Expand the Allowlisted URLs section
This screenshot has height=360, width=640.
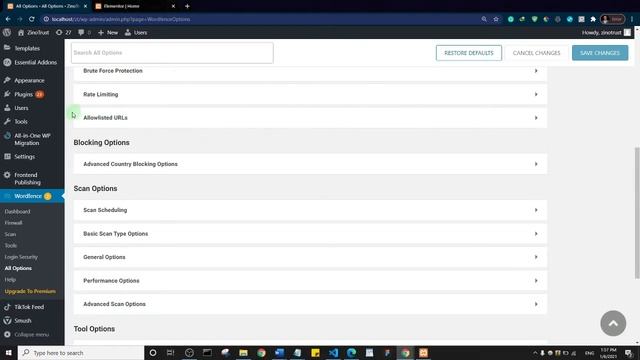pos(310,118)
